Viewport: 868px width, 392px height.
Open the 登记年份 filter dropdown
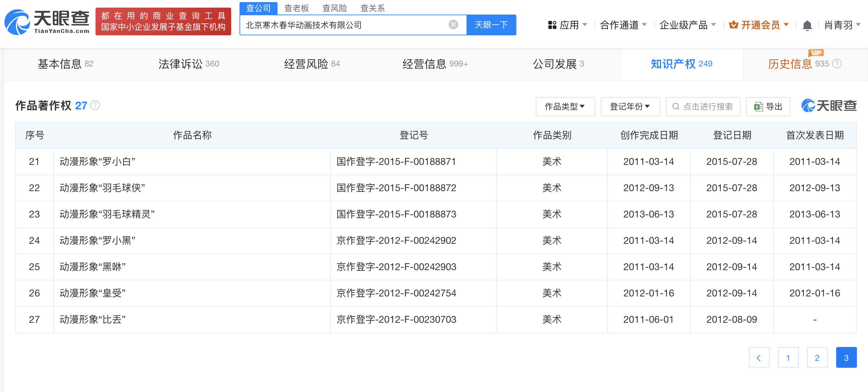(630, 107)
